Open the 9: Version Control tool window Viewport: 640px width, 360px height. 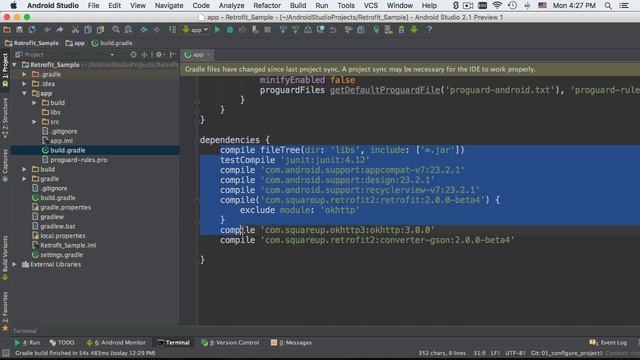click(230, 343)
